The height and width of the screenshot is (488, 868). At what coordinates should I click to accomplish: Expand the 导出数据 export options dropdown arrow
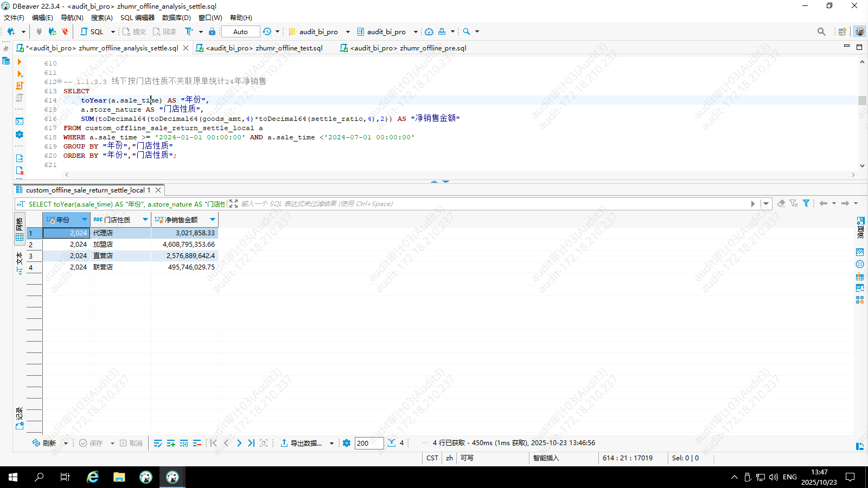pos(331,444)
